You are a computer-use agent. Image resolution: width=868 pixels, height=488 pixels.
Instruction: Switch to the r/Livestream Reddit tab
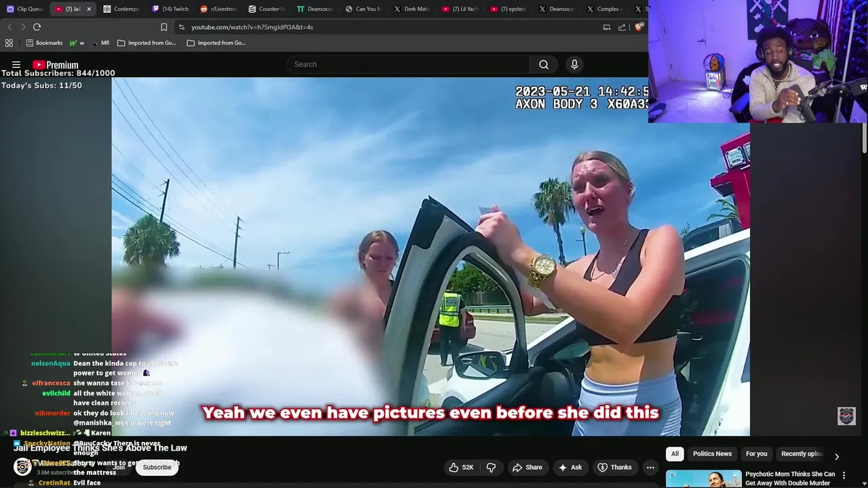click(218, 9)
